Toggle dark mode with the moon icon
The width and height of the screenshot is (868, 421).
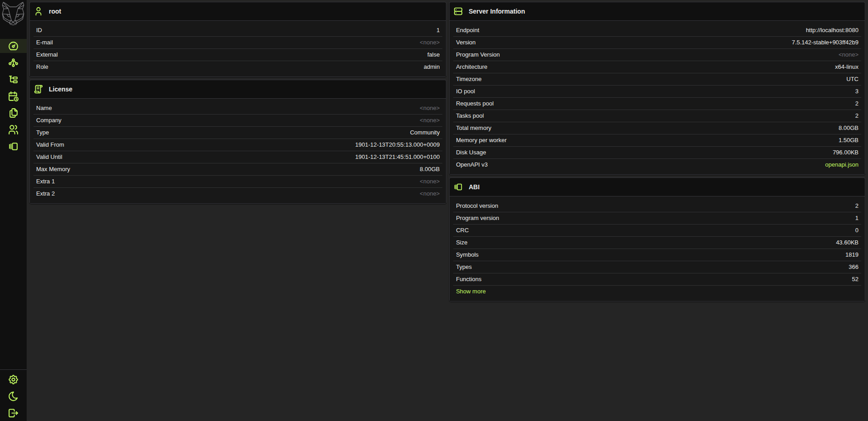[14, 396]
